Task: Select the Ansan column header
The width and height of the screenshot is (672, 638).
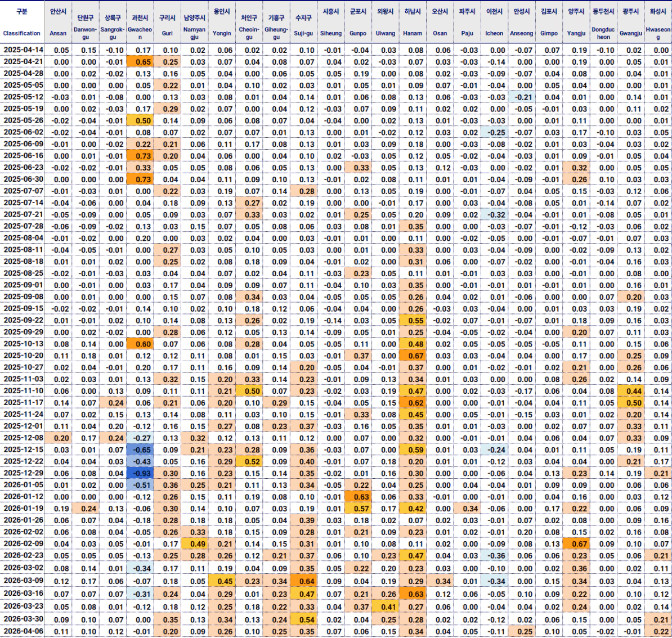Action: pyautogui.click(x=58, y=22)
